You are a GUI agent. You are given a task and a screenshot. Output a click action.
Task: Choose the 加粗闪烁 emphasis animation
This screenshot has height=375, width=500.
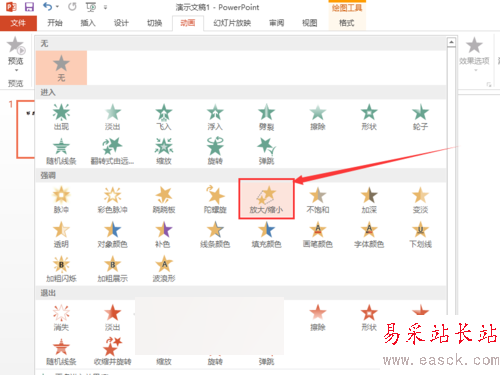coord(61,269)
